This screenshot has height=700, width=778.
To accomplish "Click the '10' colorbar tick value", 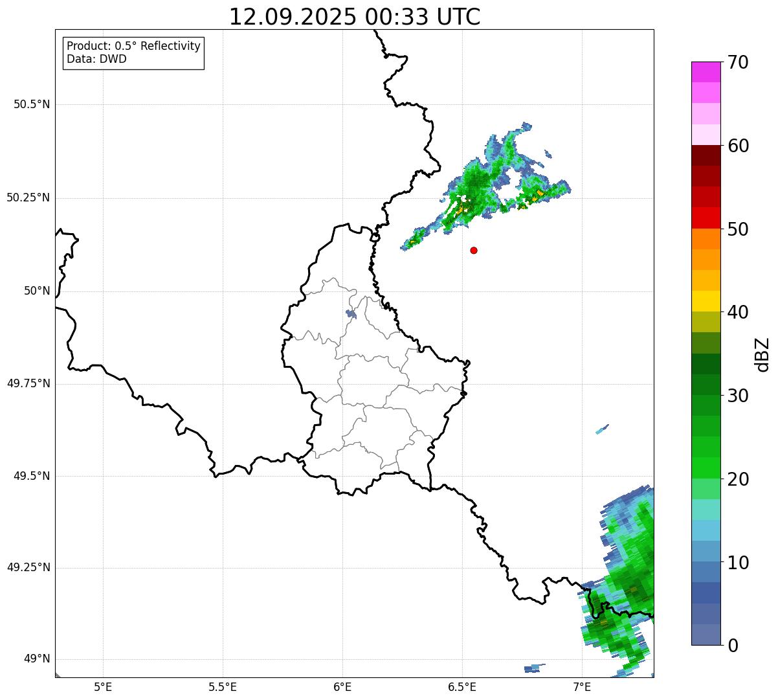I will tap(738, 563).
